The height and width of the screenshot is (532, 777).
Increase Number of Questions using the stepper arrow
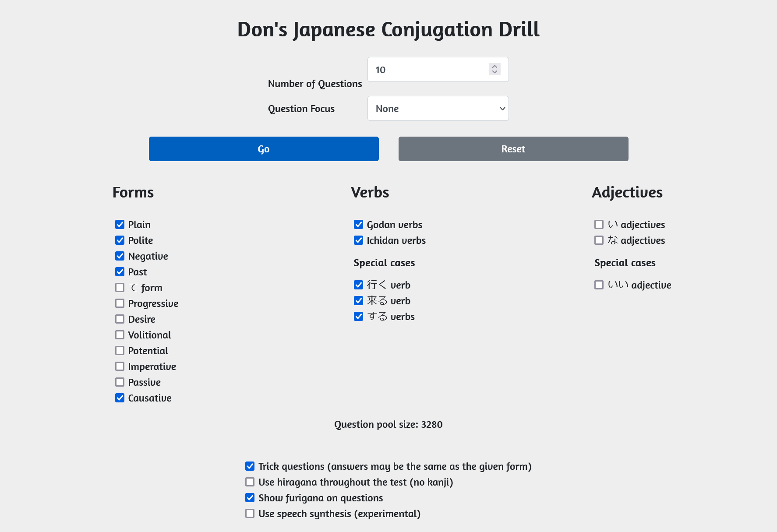494,67
